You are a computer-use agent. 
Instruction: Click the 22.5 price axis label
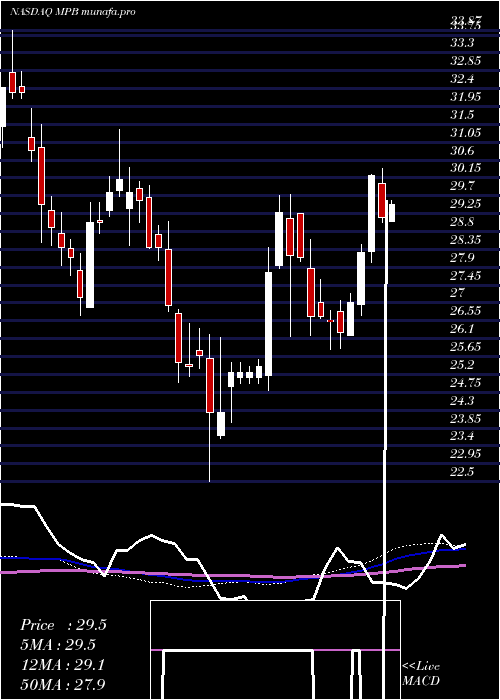pos(462,472)
